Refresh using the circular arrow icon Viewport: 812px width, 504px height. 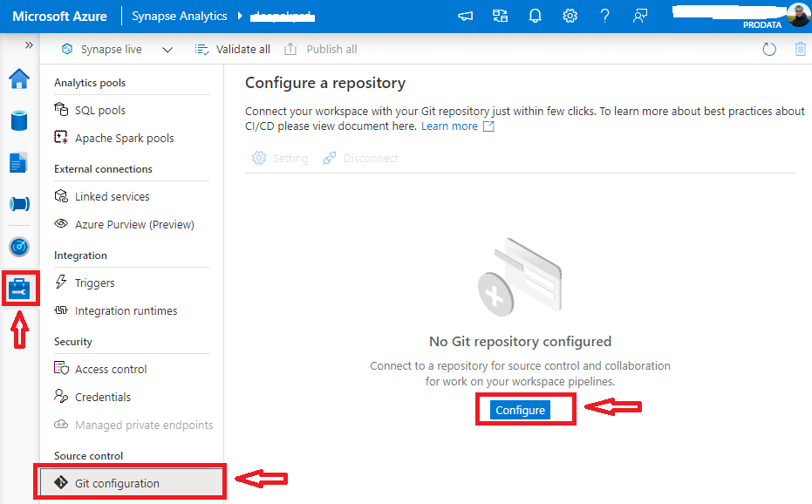pos(768,50)
